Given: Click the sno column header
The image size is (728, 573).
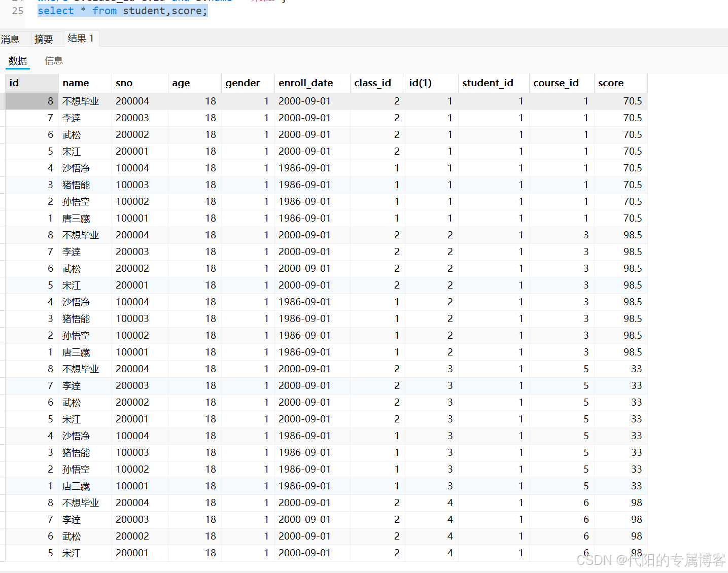Looking at the screenshot, I should coord(140,83).
